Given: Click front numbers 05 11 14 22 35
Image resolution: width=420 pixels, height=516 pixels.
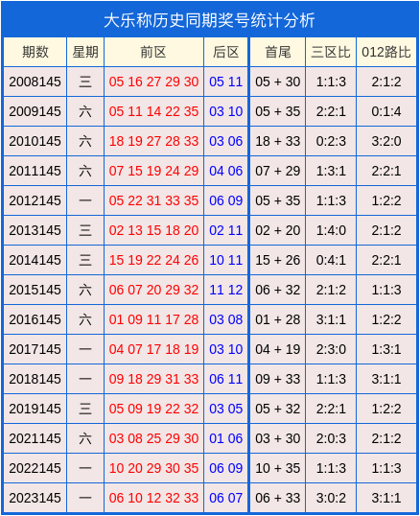Looking at the screenshot, I should coord(153,111).
